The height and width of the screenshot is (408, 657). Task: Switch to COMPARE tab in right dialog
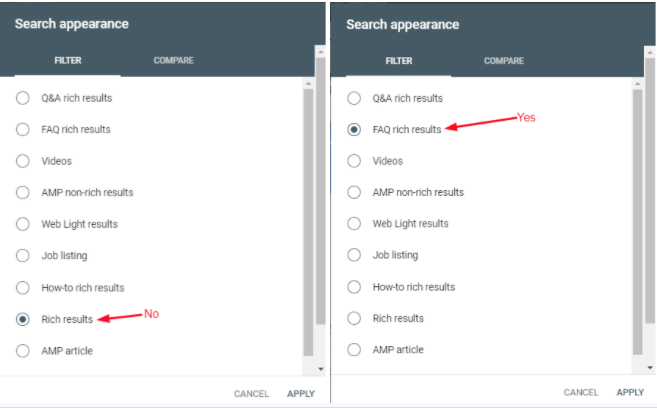pyautogui.click(x=504, y=61)
